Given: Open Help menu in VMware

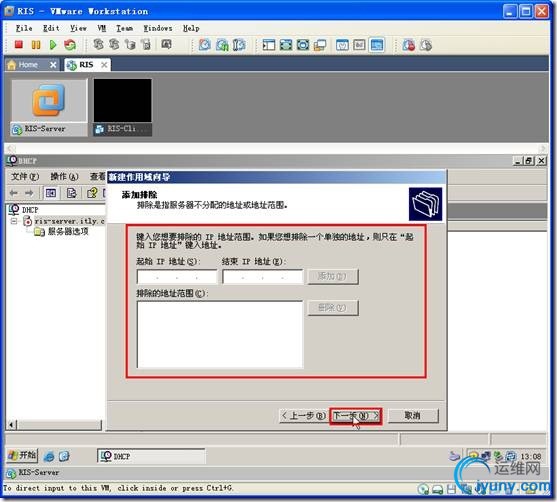Looking at the screenshot, I should pyautogui.click(x=191, y=28).
